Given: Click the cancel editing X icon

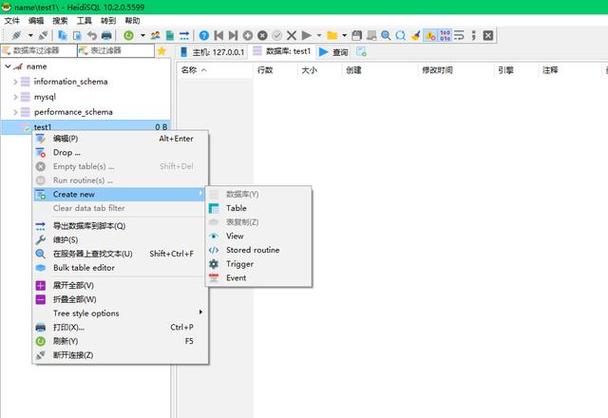Looking at the screenshot, I should point(292,36).
